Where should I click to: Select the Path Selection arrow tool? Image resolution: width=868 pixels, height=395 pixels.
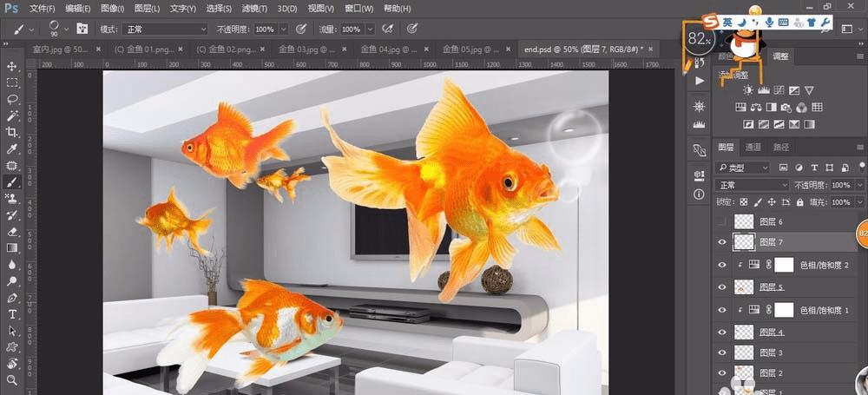pos(11,331)
